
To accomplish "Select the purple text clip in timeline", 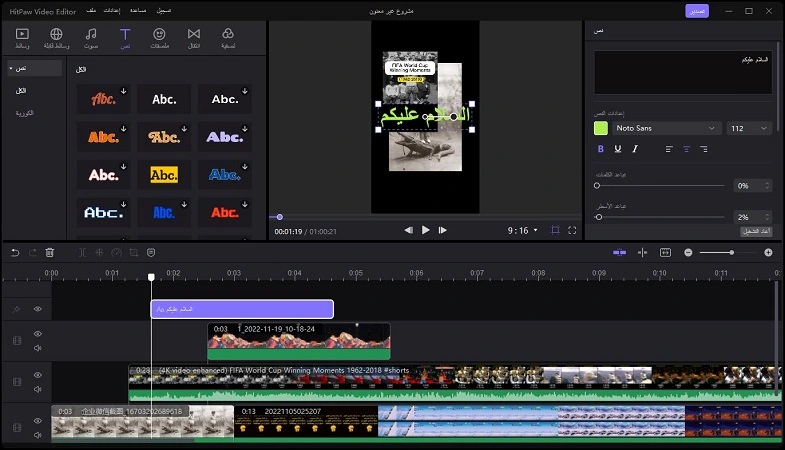I will click(x=242, y=309).
